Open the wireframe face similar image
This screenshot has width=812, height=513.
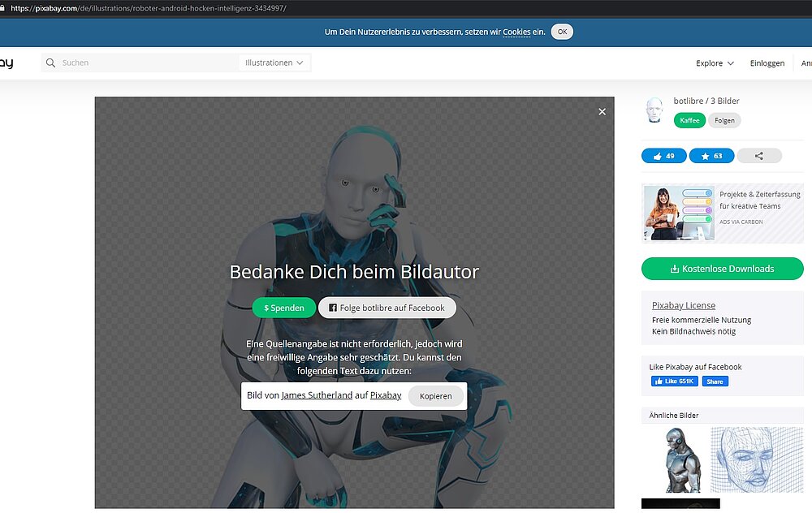pyautogui.click(x=756, y=459)
